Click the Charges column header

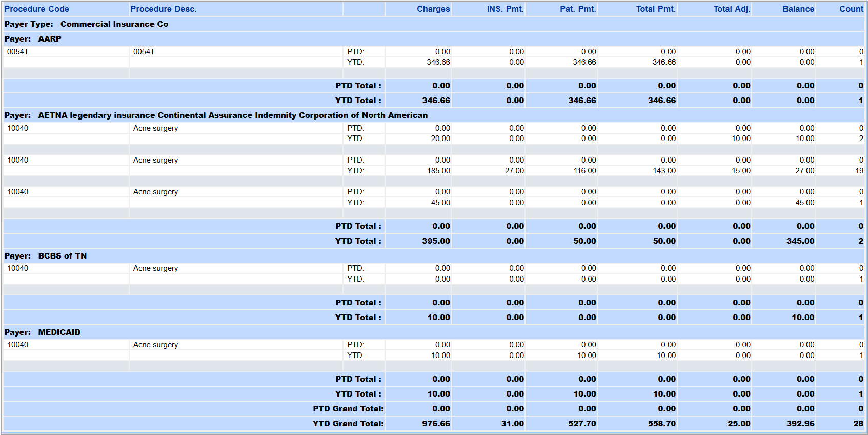click(433, 9)
